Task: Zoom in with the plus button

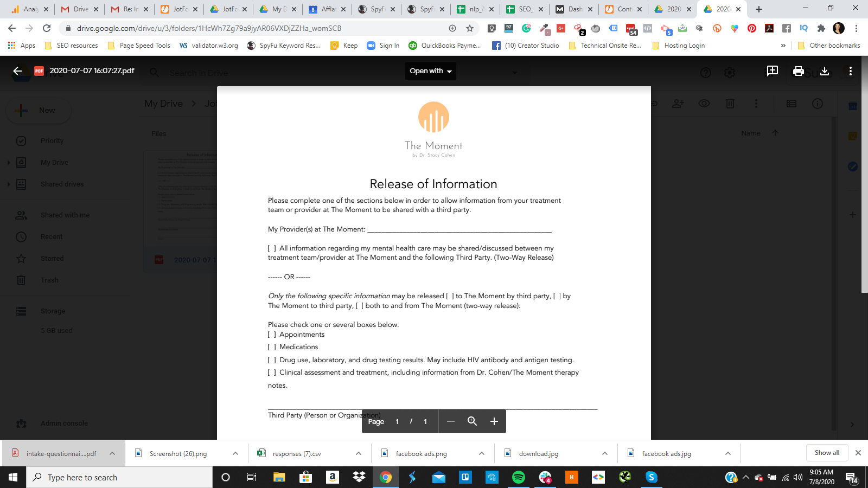Action: [494, 421]
